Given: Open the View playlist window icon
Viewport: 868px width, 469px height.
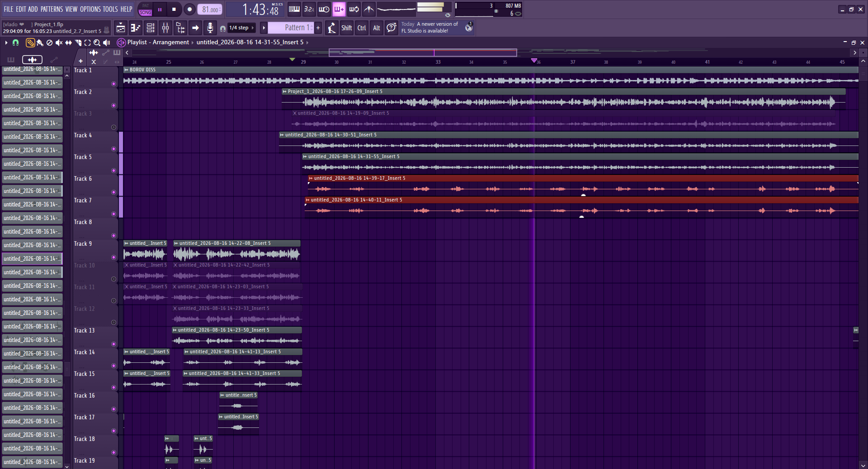Looking at the screenshot, I should [121, 28].
